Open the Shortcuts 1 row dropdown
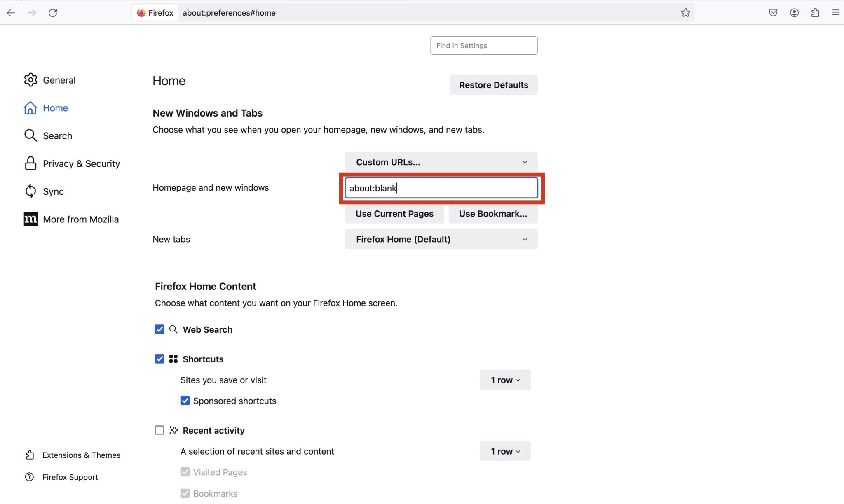This screenshot has height=504, width=844. [x=505, y=380]
